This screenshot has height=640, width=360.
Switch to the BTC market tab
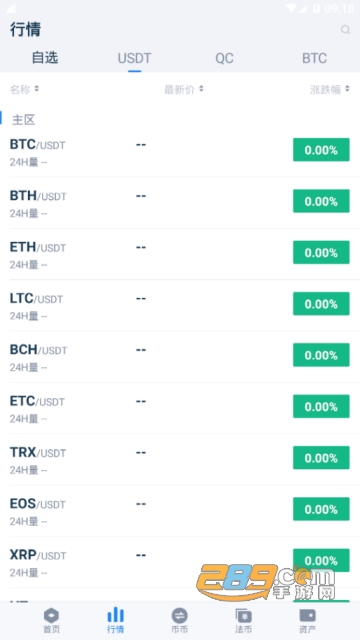(x=314, y=58)
